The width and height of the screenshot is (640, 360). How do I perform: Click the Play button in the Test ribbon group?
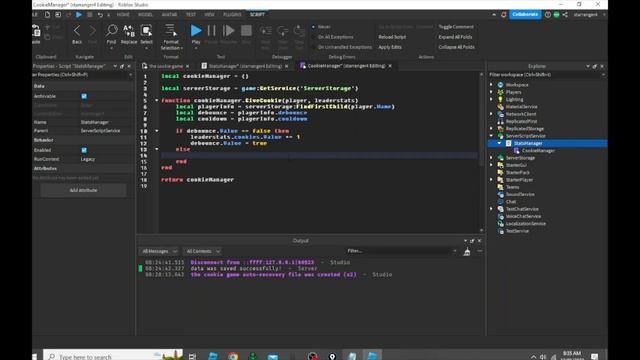(196, 31)
